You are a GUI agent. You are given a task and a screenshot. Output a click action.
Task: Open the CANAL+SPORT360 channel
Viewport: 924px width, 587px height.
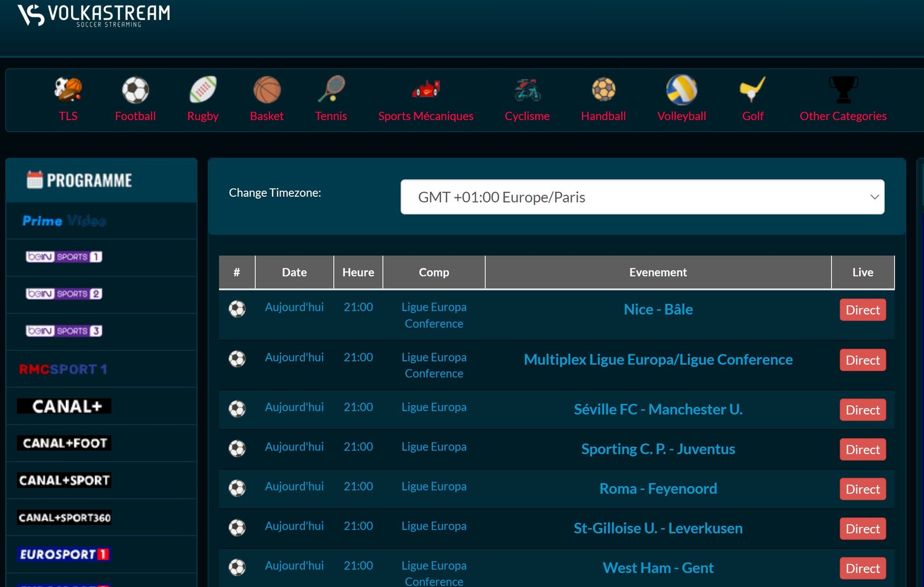tap(64, 518)
